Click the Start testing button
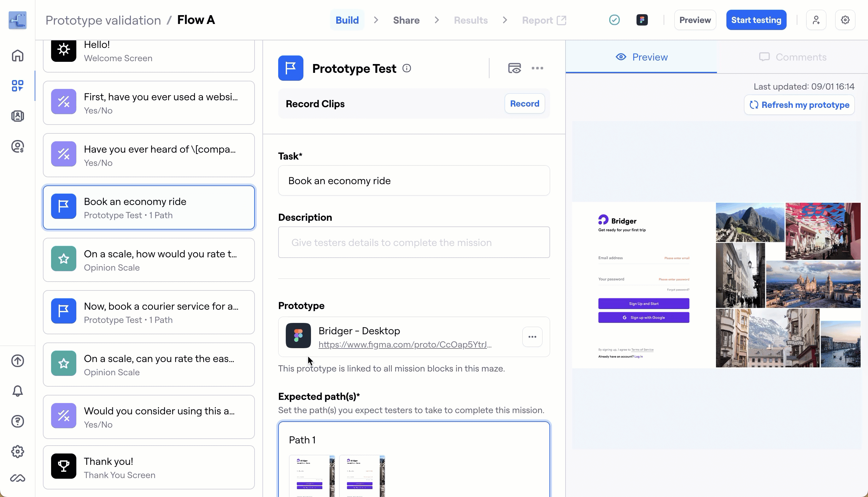This screenshot has width=868, height=497. pos(756,20)
